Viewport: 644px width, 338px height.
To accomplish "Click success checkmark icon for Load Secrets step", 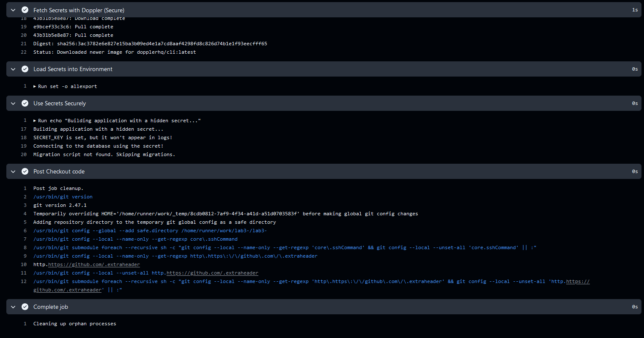I will click(25, 69).
